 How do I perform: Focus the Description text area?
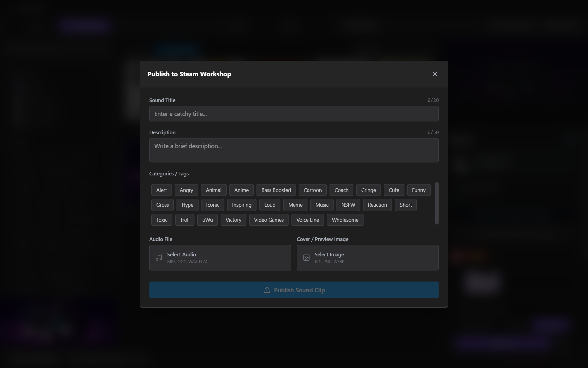(294, 150)
